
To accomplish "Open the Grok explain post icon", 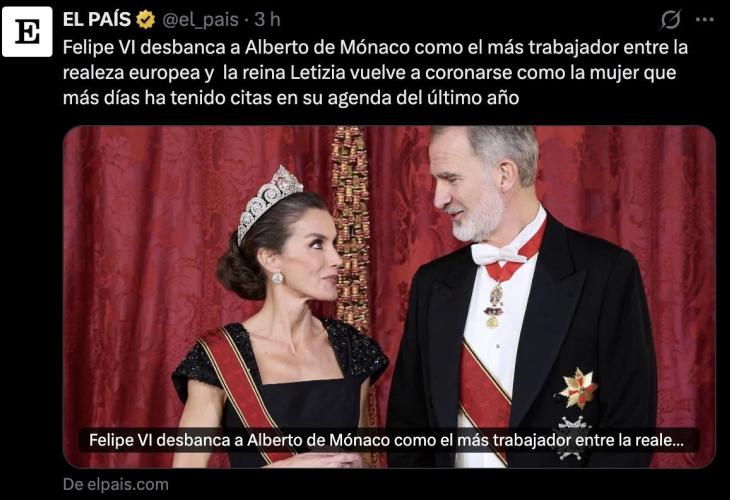I will click(670, 20).
